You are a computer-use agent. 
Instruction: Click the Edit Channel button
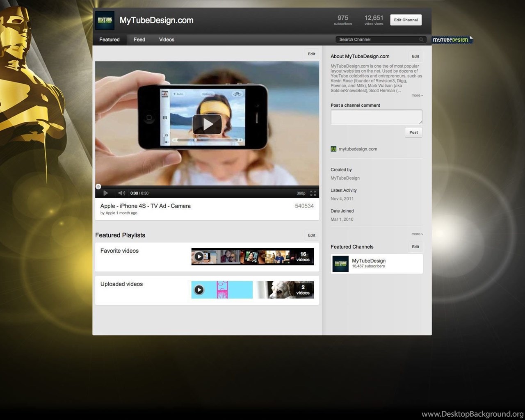click(406, 20)
